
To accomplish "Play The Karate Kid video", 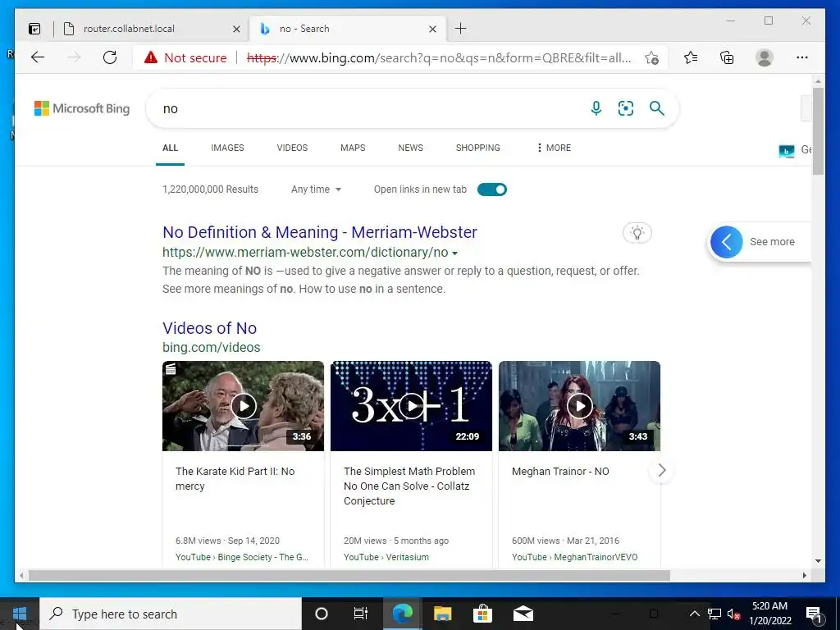I will pos(244,406).
